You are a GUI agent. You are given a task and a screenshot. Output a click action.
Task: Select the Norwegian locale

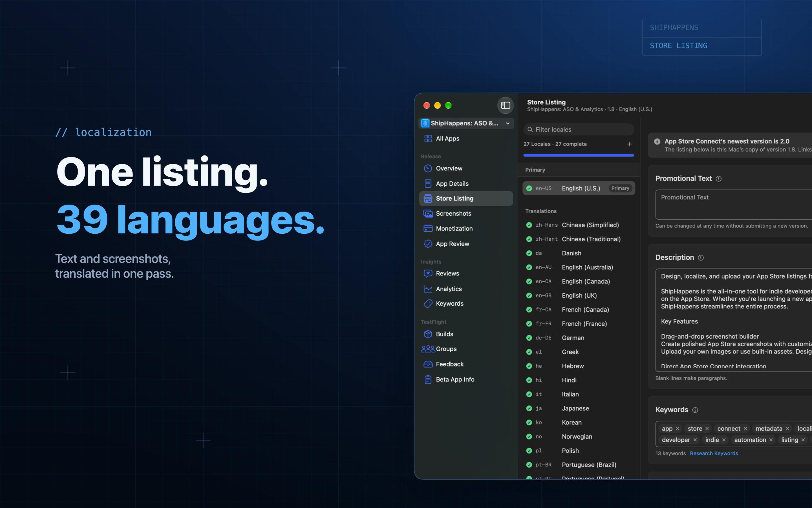pos(579,437)
